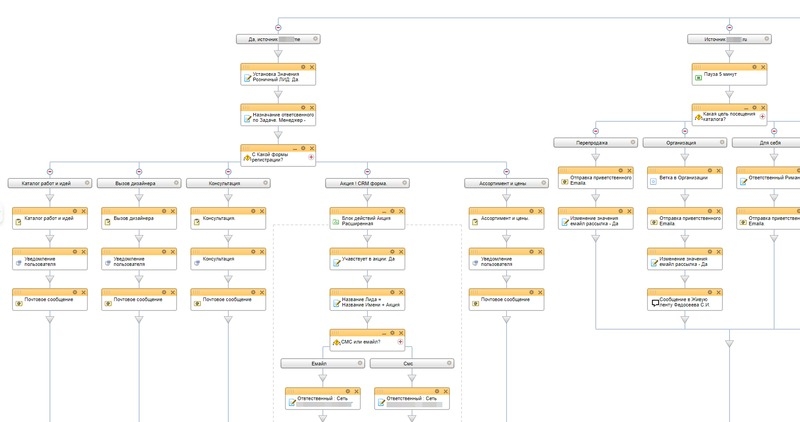The image size is (800, 422).
Task: Add branch to "Какая цель посещения каталога?" condition
Action: coord(762,117)
